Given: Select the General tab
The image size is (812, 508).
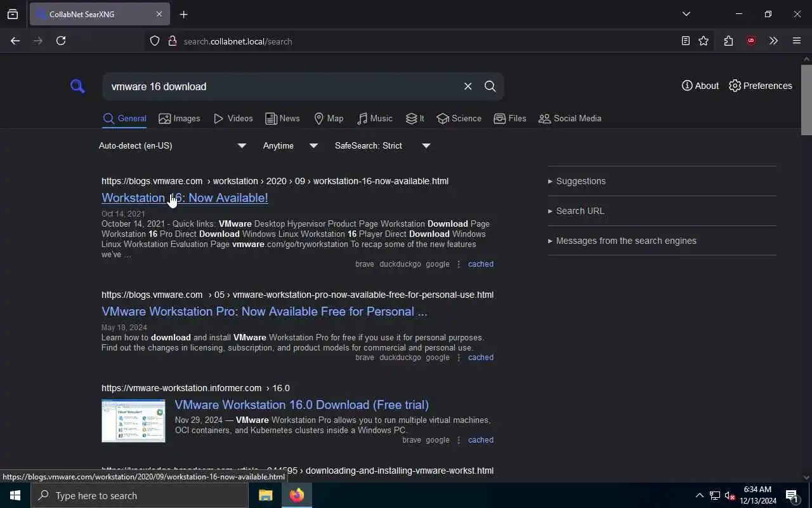Looking at the screenshot, I should pyautogui.click(x=124, y=119).
